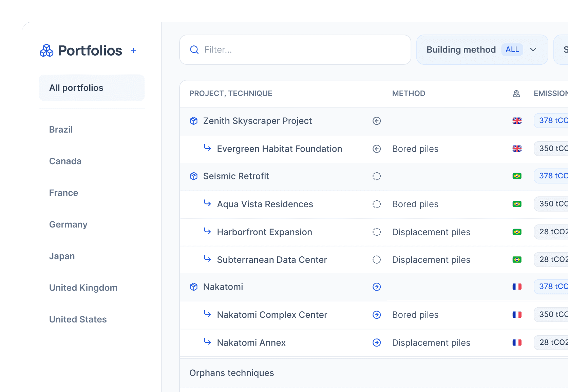Click left-arrow status icon for Evergreen Habitat Foundation
Image resolution: width=568 pixels, height=392 pixels.
coord(377,149)
